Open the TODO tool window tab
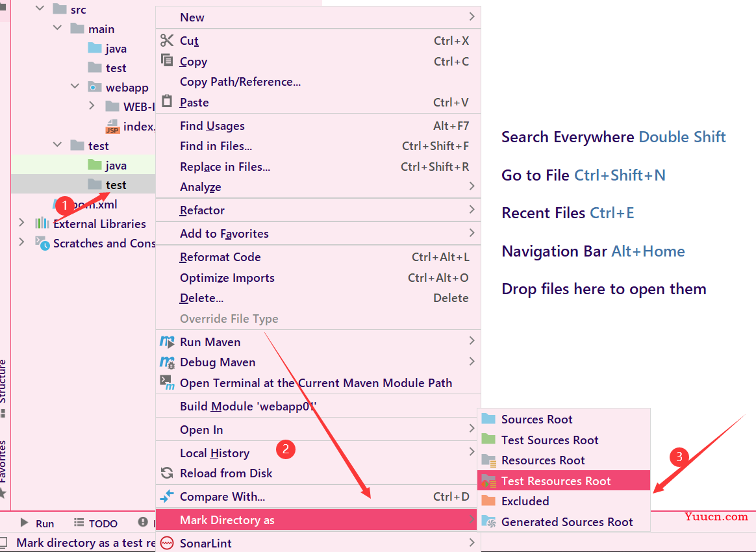 click(x=95, y=523)
